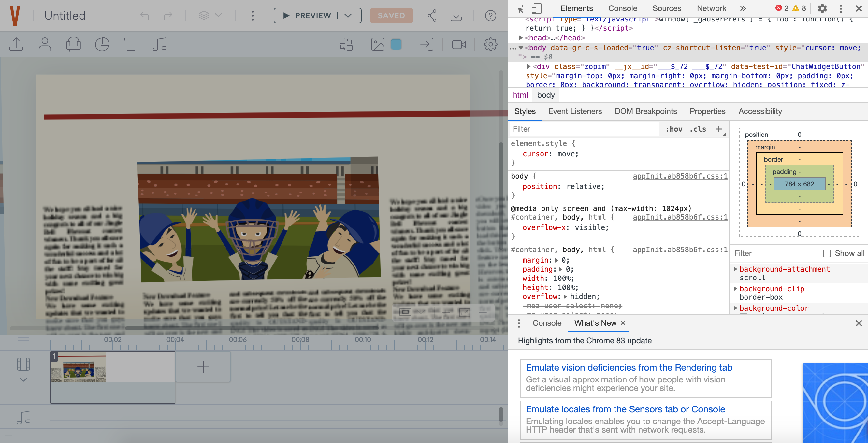This screenshot has height=443, width=868.
Task: Open the Preview dropdown arrow
Action: point(348,16)
